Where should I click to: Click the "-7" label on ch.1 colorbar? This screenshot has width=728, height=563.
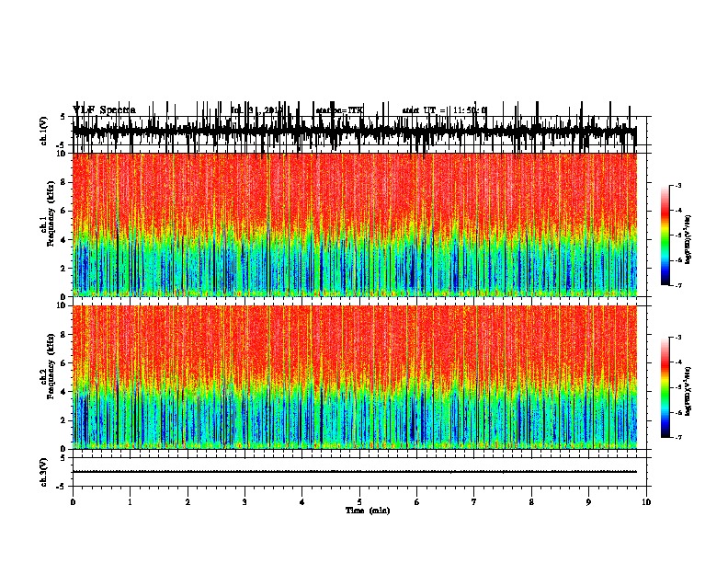677,285
